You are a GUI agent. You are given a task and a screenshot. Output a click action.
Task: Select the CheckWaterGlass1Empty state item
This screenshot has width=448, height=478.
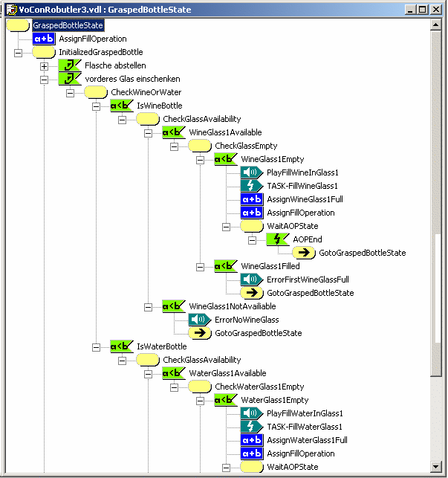pyautogui.click(x=259, y=387)
